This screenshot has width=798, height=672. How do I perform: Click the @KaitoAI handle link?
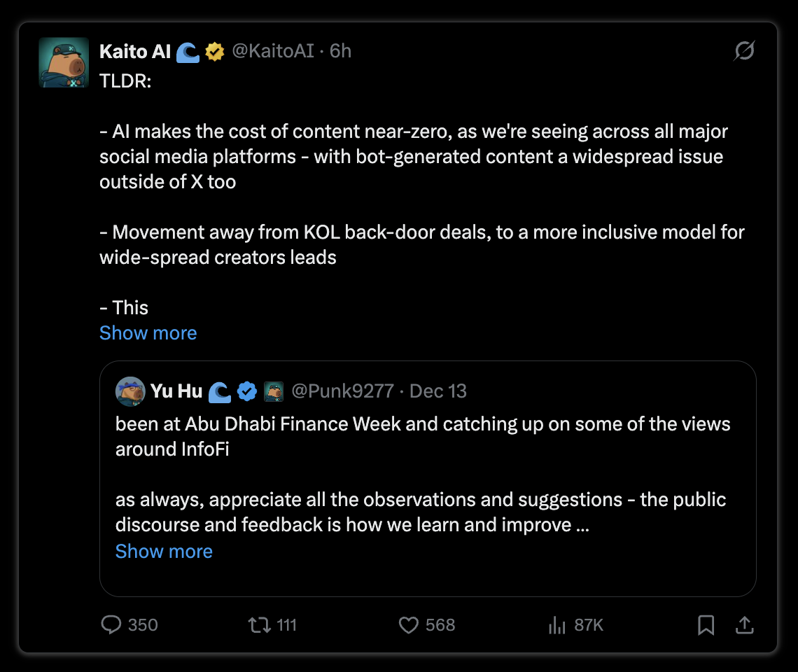(x=273, y=51)
